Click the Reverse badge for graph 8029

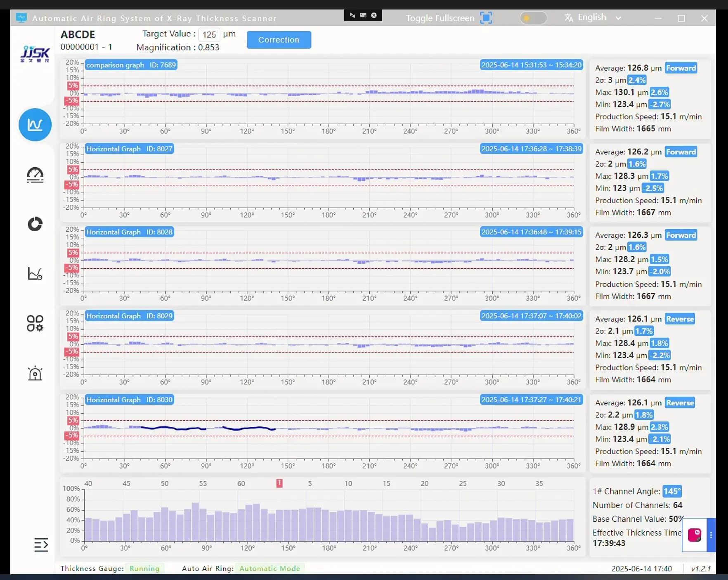tap(679, 319)
